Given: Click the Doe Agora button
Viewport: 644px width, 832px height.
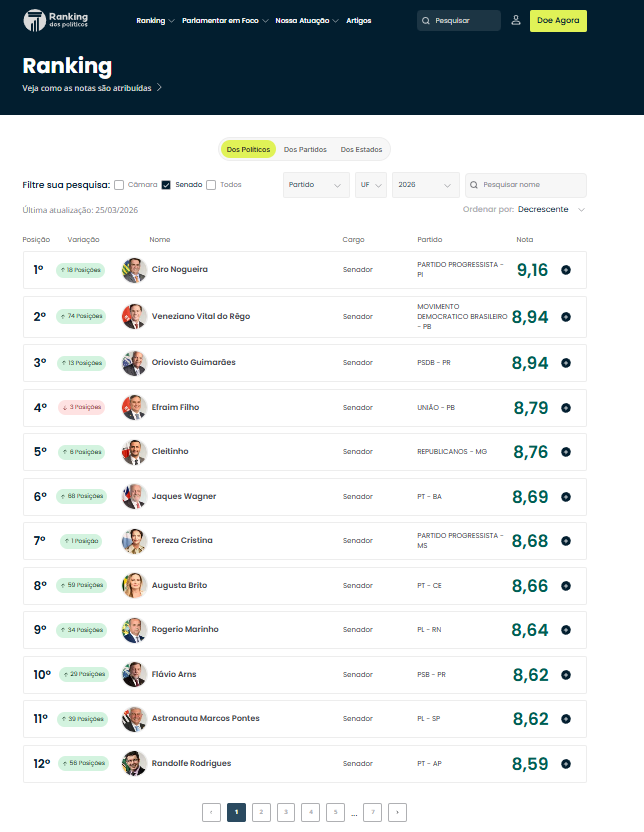Looking at the screenshot, I should 558,20.
